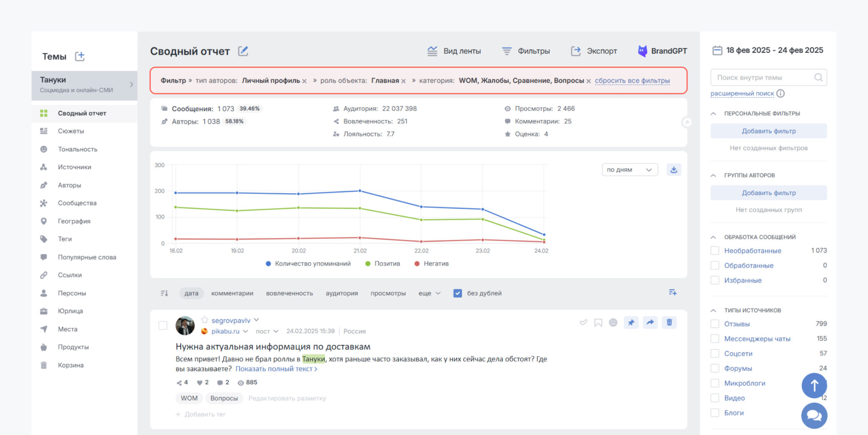
Task: Toggle sort direction icon
Action: [164, 293]
